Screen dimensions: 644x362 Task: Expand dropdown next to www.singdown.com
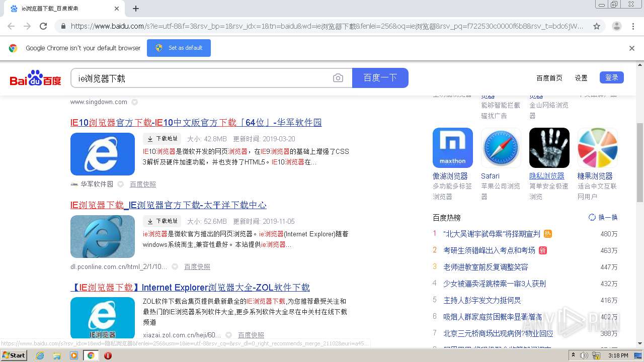pos(135,102)
